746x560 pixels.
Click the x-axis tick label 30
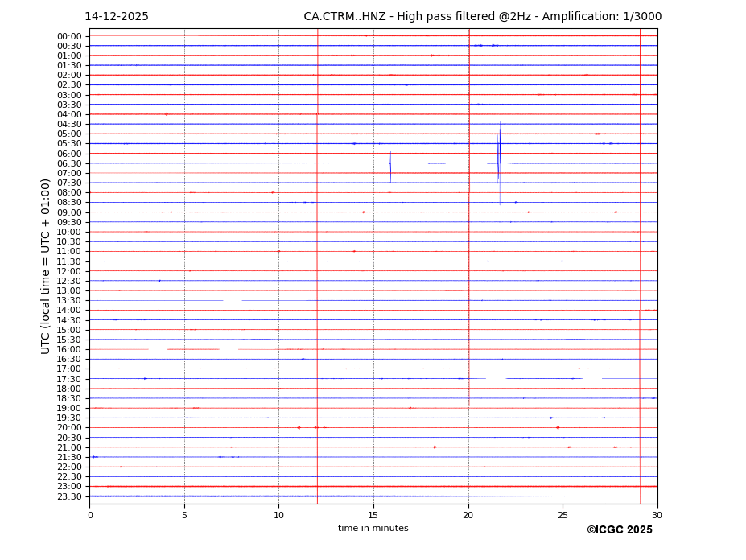(x=657, y=515)
